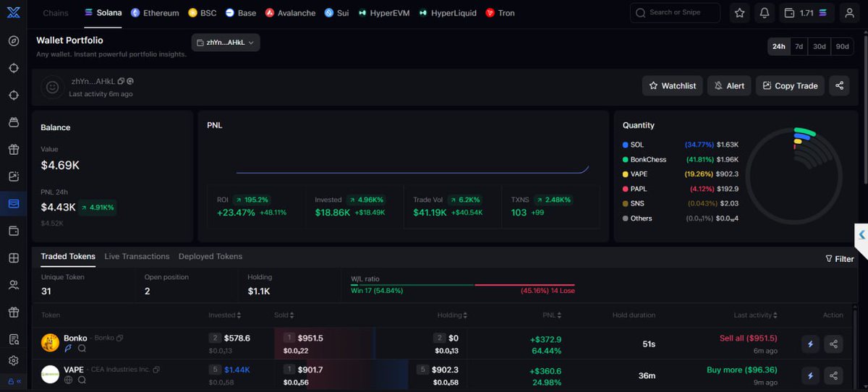Click the lightning quick-trade icon for Bonko
This screenshot has height=392, width=868.
pos(810,344)
